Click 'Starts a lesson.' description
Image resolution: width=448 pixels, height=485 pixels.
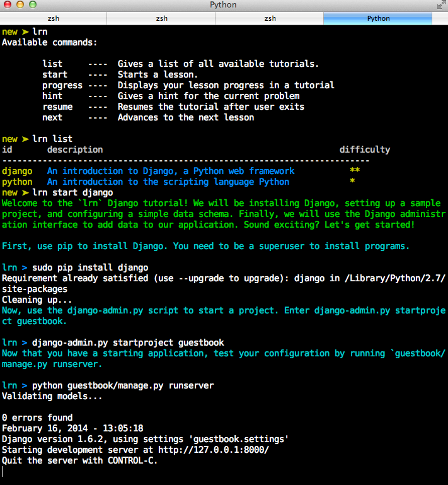point(158,74)
